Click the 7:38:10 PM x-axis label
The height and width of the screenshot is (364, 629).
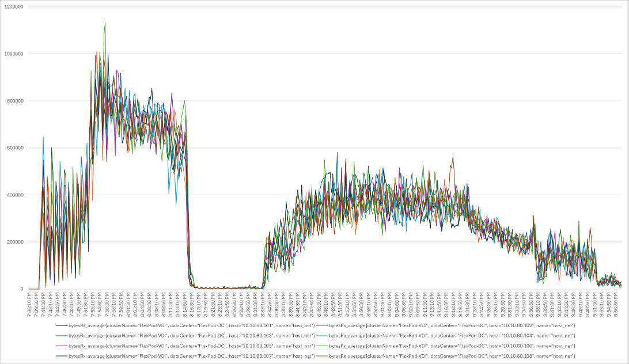point(29,305)
